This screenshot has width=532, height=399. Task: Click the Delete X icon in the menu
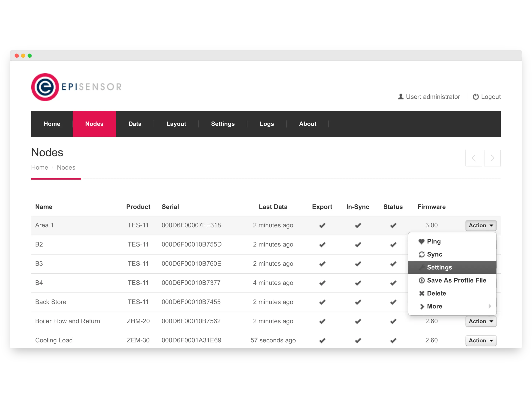pos(422,293)
